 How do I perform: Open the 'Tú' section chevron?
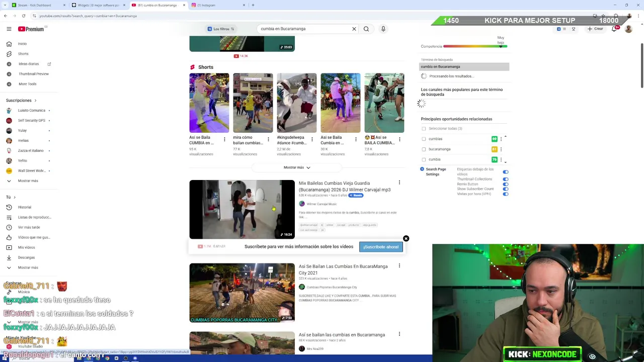(x=15, y=197)
